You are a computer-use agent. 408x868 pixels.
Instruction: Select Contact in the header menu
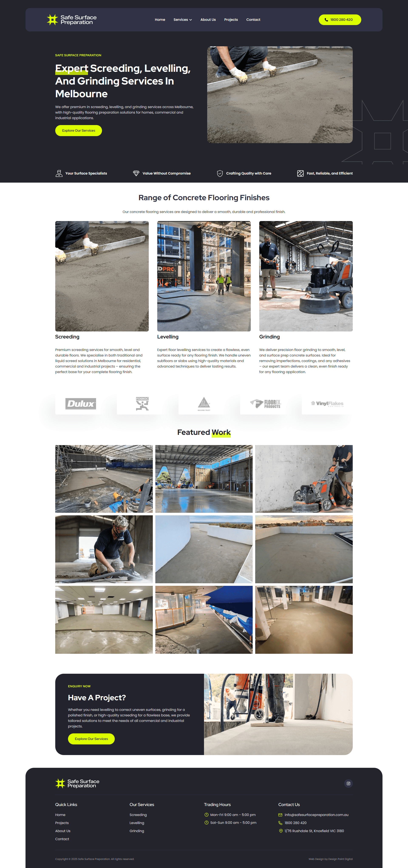coord(253,20)
